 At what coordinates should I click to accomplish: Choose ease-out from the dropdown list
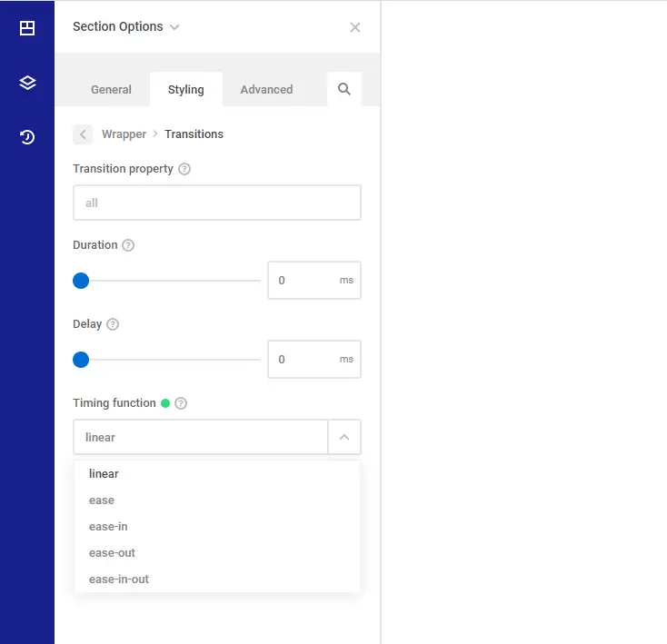217,553
